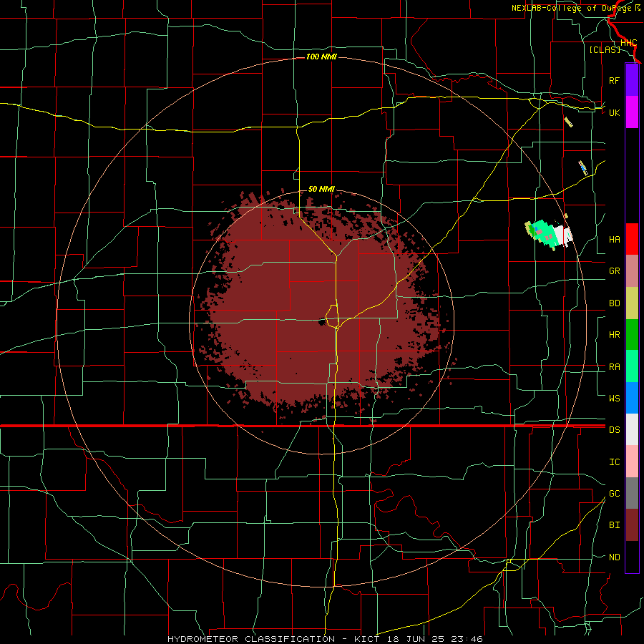This screenshot has width=644, height=644.
Task: Click the small black radar site gap at center
Action: point(322,323)
